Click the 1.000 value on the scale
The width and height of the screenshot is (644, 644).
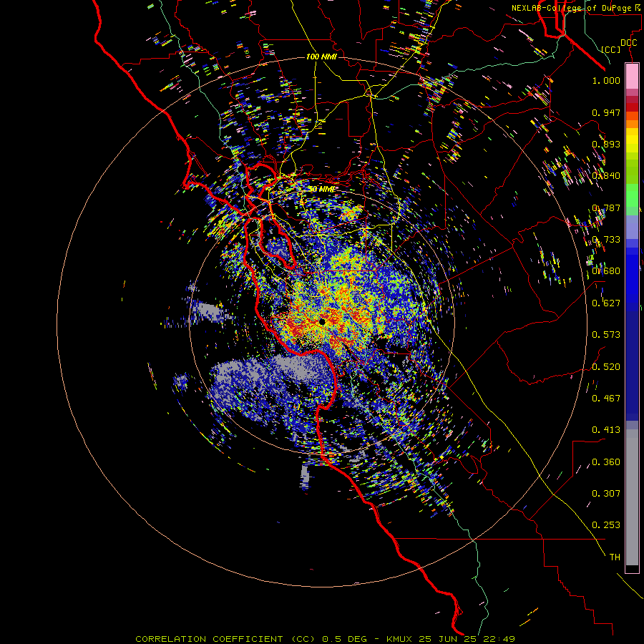[x=606, y=80]
